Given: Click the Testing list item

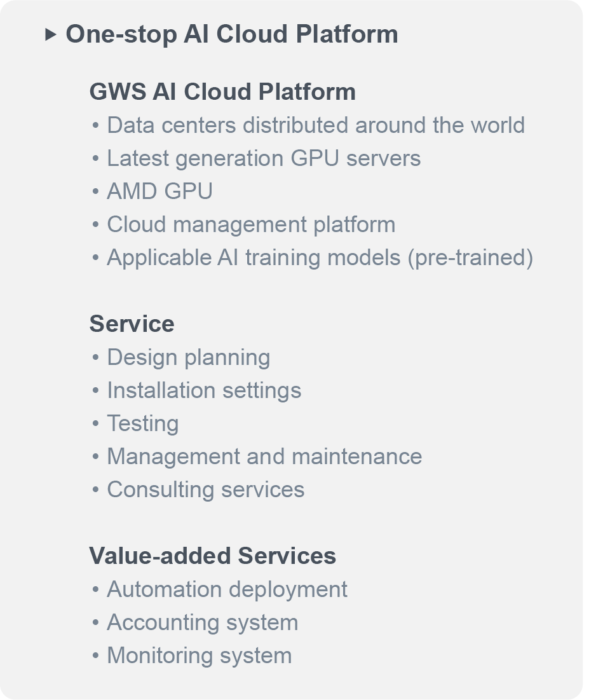Looking at the screenshot, I should (143, 423).
